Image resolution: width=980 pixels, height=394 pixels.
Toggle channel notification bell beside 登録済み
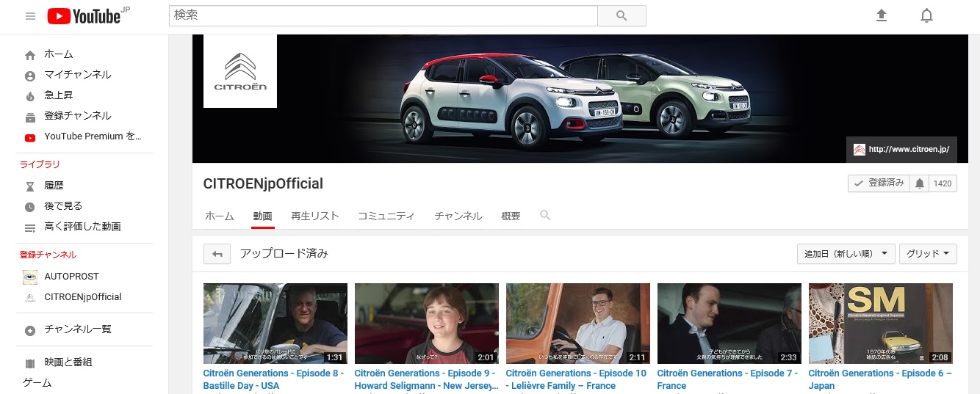919,183
